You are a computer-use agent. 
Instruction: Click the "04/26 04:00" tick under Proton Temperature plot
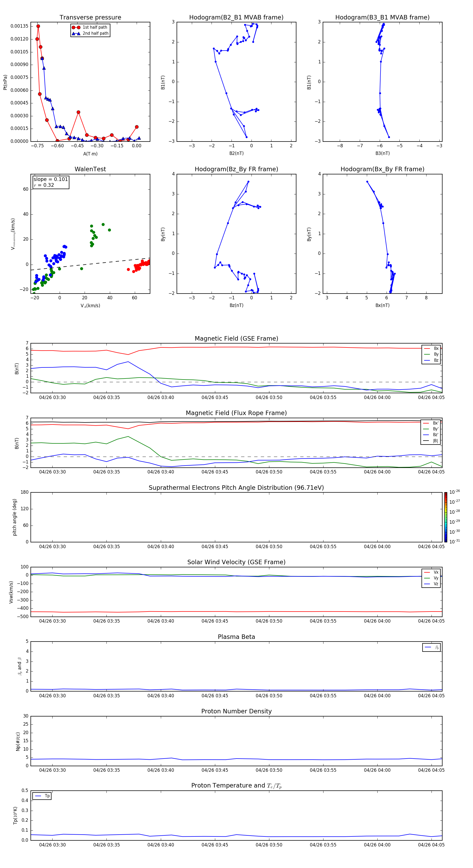click(377, 845)
